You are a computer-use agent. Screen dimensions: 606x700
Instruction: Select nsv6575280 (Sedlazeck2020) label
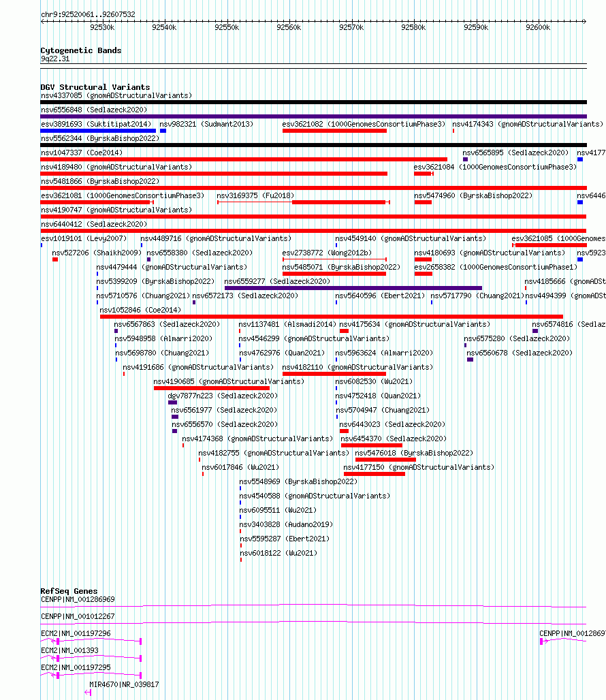tap(517, 338)
